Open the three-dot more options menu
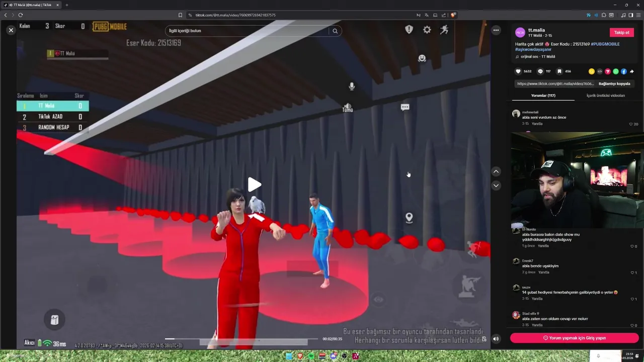Image resolution: width=644 pixels, height=362 pixels. tap(496, 30)
